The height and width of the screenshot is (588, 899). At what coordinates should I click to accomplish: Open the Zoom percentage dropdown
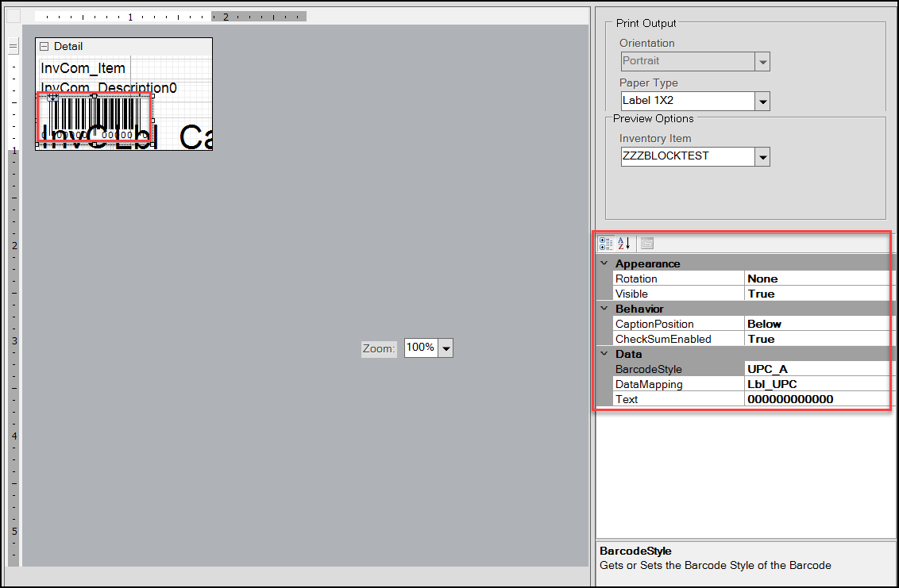(x=446, y=348)
